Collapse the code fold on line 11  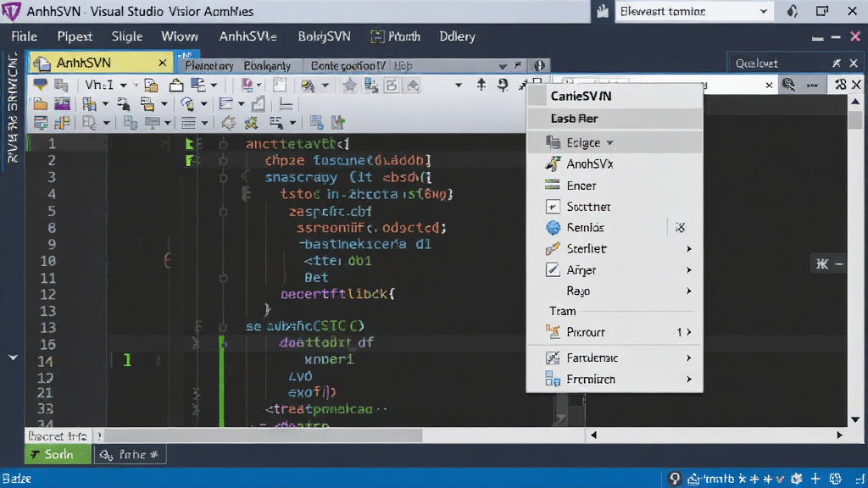coord(223,278)
